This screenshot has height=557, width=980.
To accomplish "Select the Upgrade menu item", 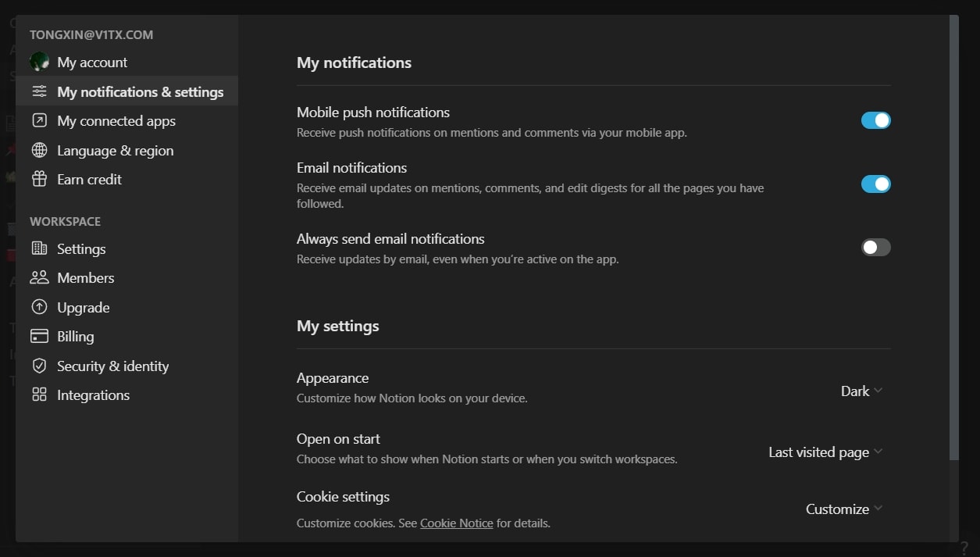I will point(83,307).
